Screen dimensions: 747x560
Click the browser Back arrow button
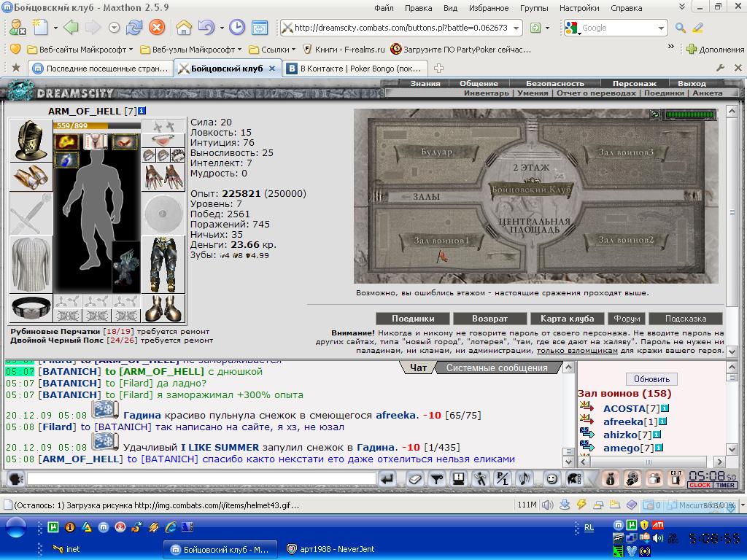tap(71, 27)
